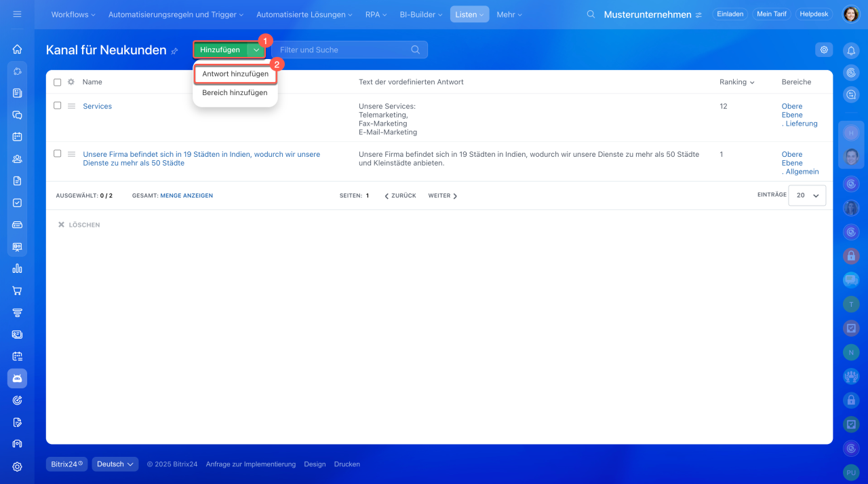This screenshot has height=484, width=868.
Task: Open the tasks checkmark sidebar icon
Action: coord(17,202)
